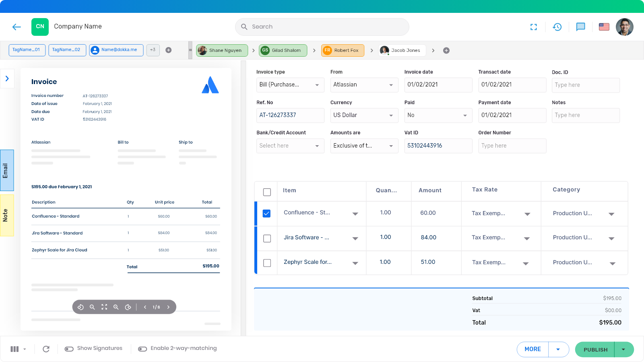Viewport: 644px width, 362px height.
Task: Toggle Show Signatures switch
Action: (x=69, y=349)
